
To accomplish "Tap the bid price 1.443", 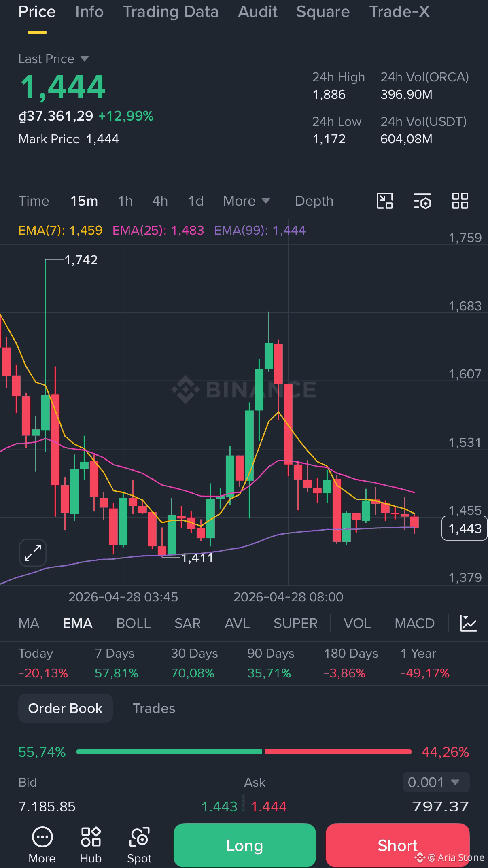I will coord(219,806).
